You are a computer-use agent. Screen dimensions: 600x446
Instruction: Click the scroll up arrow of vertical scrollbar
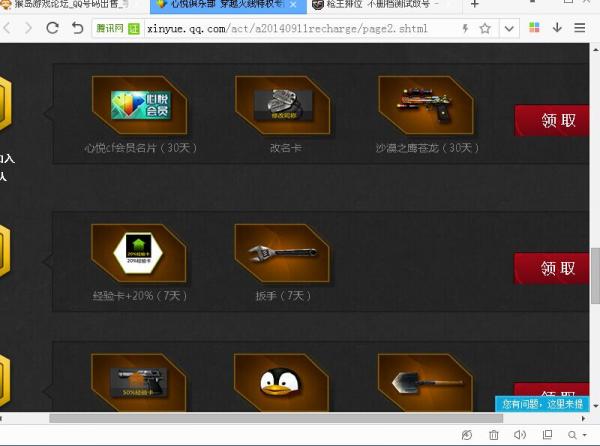point(595,50)
